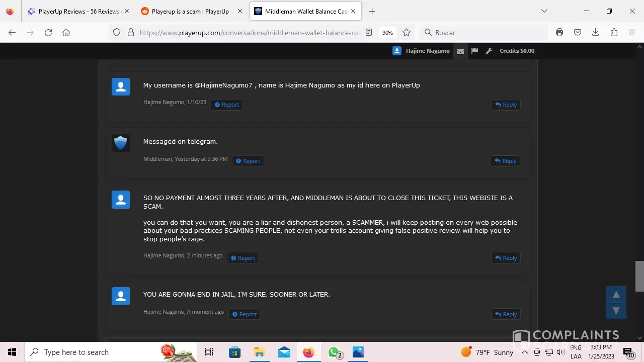
Task: Show hidden system tray icons
Action: pyautogui.click(x=524, y=352)
